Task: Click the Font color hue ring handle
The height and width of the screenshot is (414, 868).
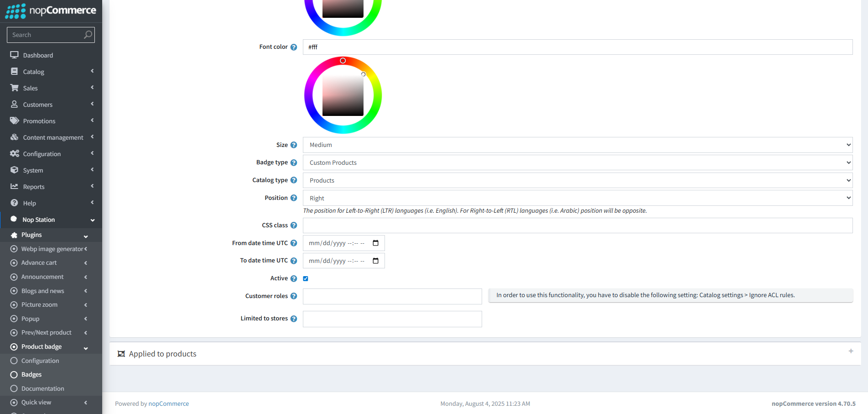Action: [343, 61]
